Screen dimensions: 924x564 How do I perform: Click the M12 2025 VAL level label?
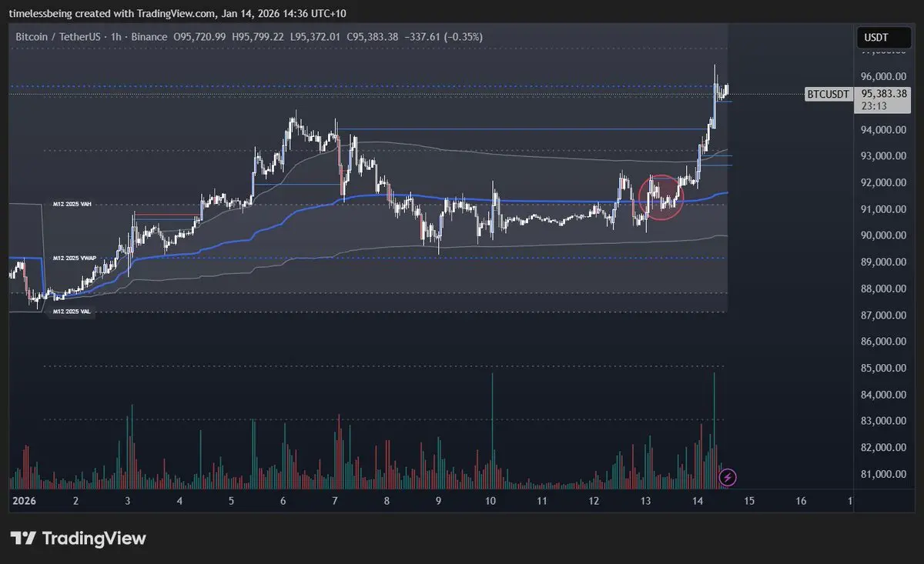(71, 312)
